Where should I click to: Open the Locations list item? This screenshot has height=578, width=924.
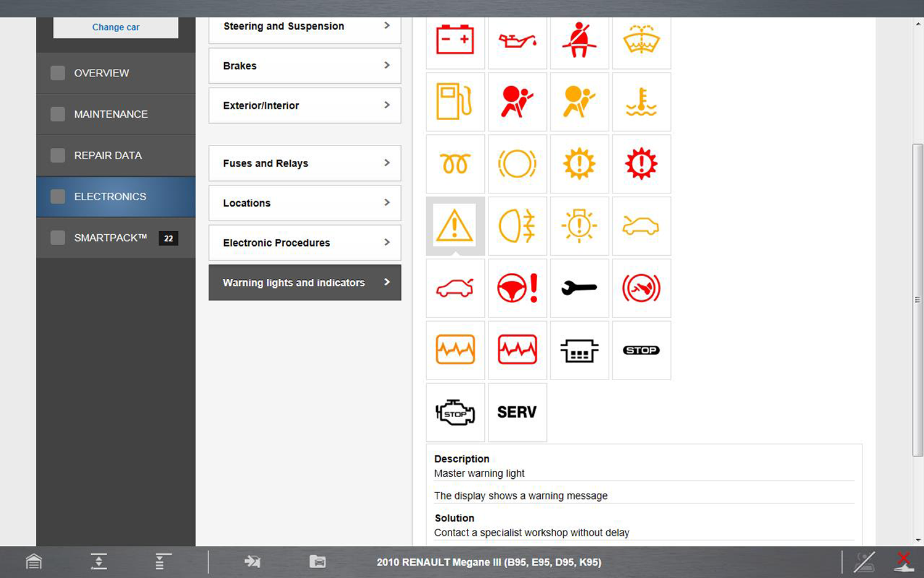(304, 203)
